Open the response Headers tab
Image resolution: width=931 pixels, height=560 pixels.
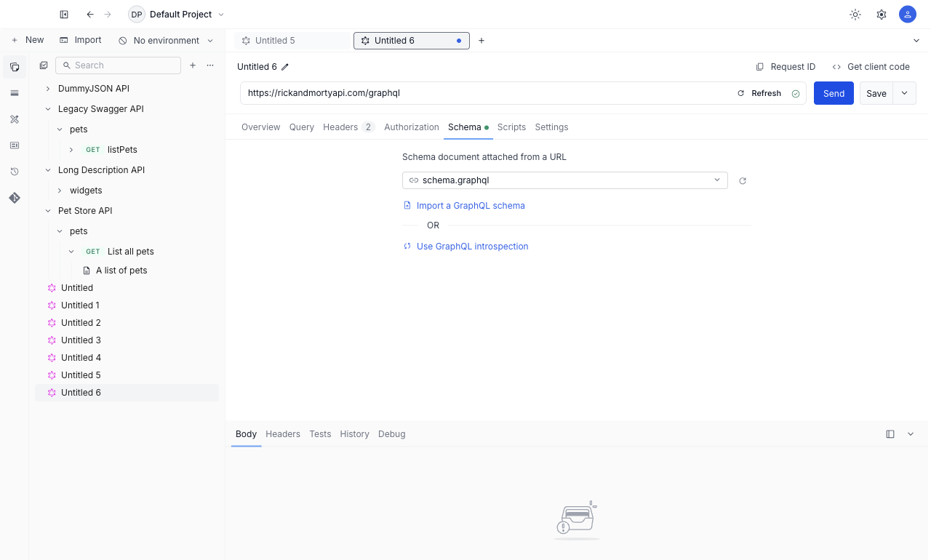point(283,434)
